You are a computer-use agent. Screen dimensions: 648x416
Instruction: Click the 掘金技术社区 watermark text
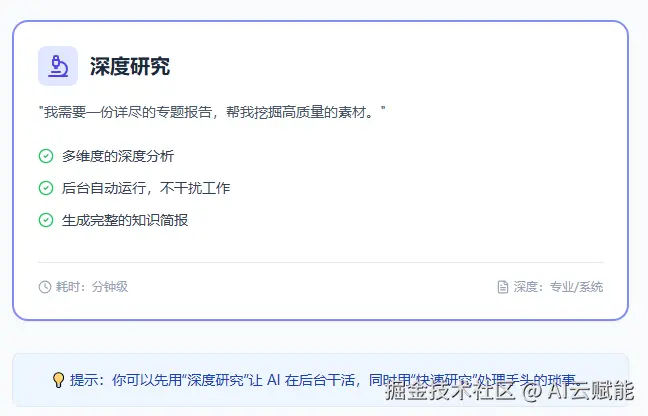450,390
